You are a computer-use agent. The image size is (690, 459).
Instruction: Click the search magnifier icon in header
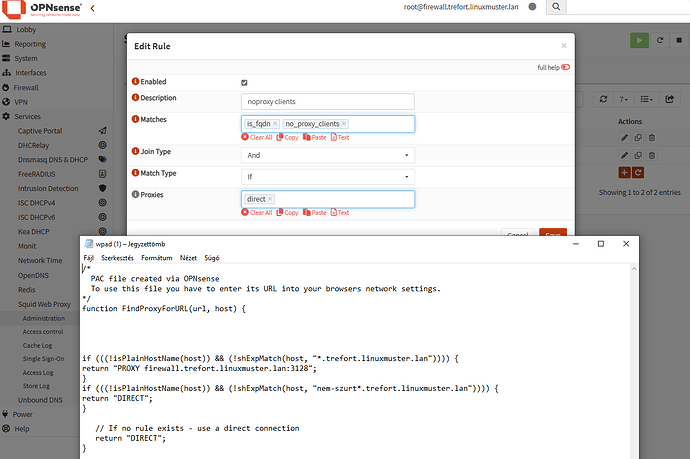(x=556, y=7)
